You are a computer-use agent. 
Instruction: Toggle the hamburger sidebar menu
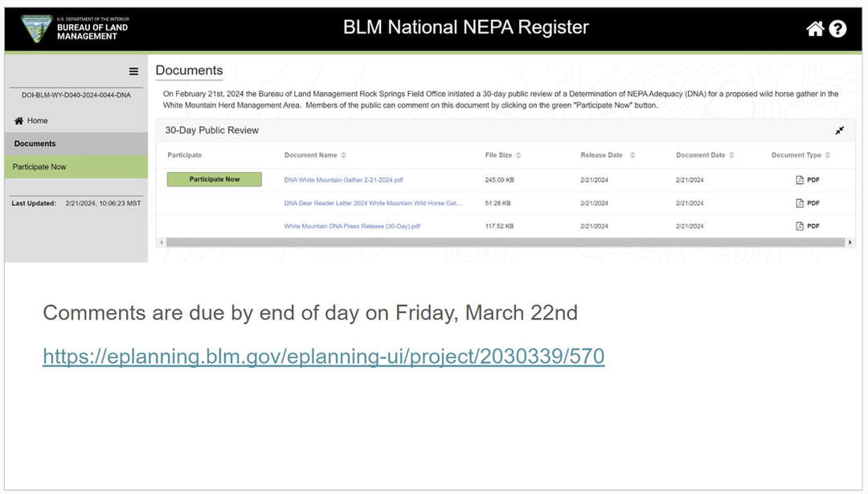pos(133,71)
